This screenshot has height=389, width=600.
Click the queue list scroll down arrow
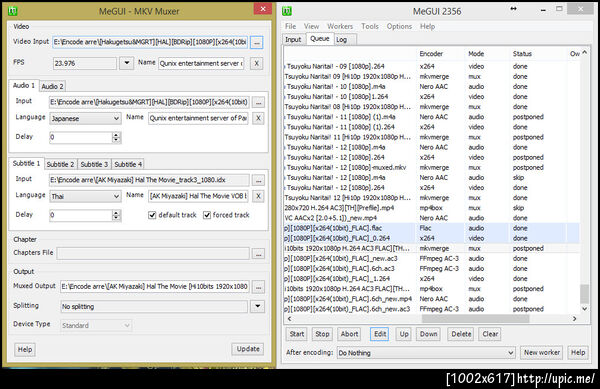[585, 309]
